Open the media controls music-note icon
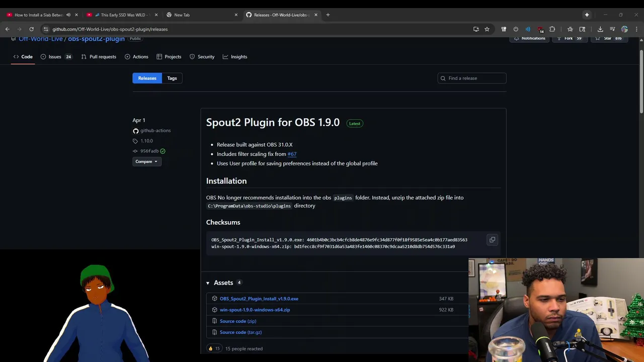Viewport: 644px width, 362px height. click(612, 29)
